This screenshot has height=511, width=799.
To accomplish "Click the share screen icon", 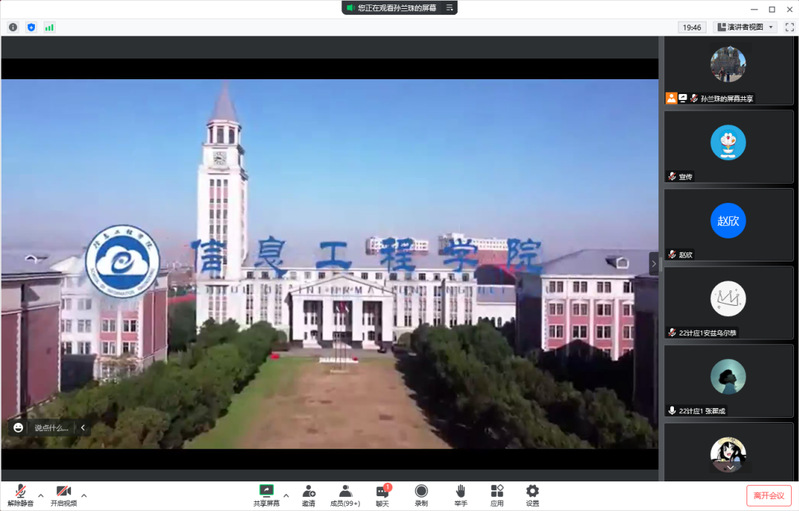I will pos(266,491).
